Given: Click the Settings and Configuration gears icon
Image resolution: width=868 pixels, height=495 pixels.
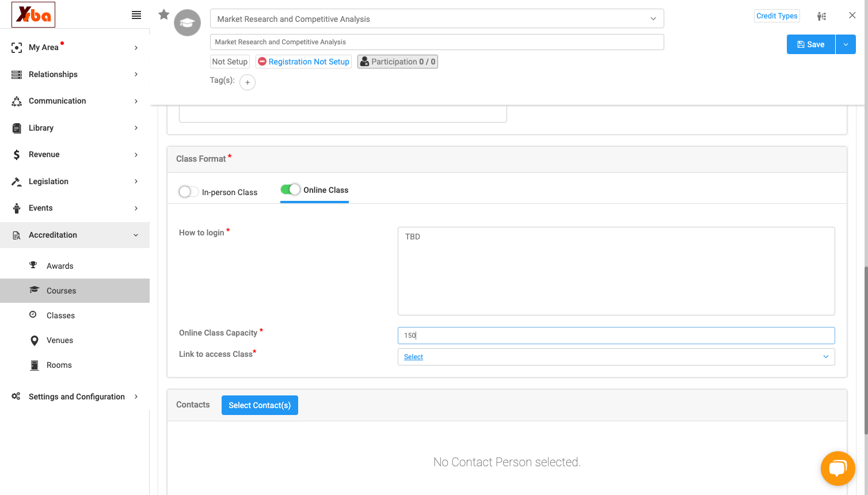Looking at the screenshot, I should pyautogui.click(x=16, y=397).
